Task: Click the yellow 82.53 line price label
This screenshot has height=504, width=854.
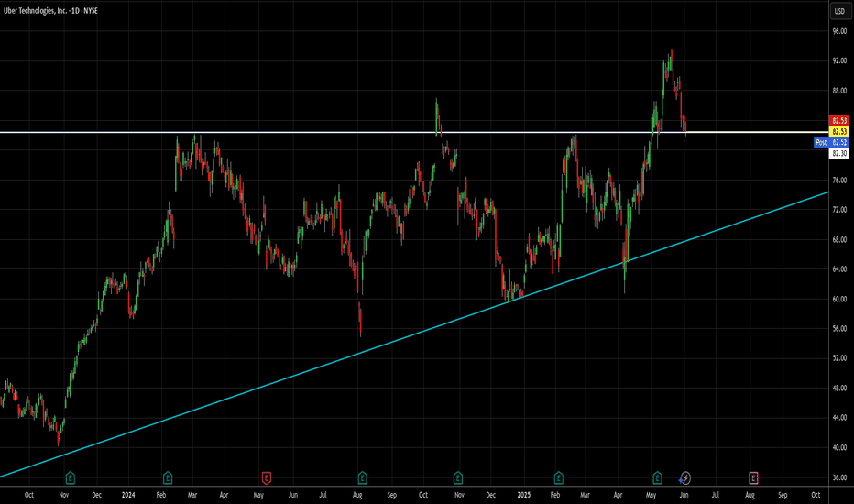Action: pyautogui.click(x=838, y=132)
